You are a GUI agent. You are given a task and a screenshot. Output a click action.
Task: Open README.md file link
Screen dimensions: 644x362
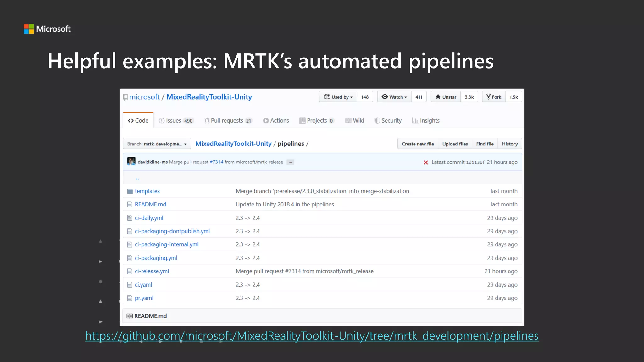pyautogui.click(x=150, y=204)
